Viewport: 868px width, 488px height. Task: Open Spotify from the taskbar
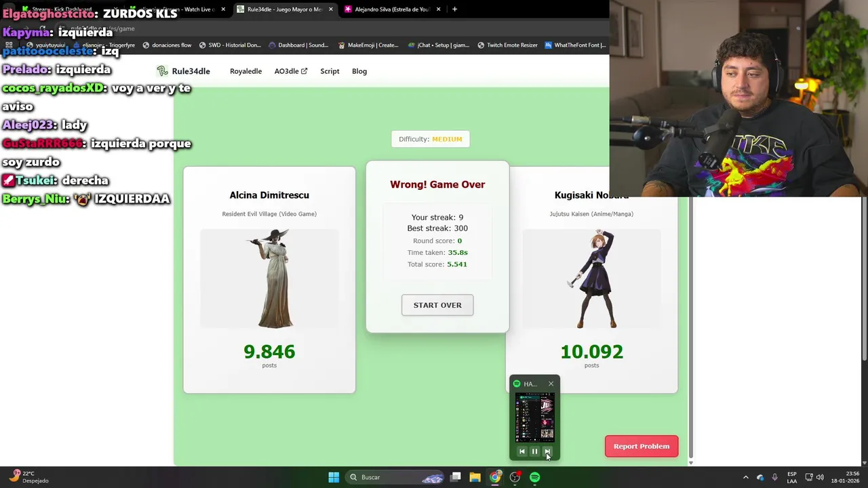coord(535,477)
